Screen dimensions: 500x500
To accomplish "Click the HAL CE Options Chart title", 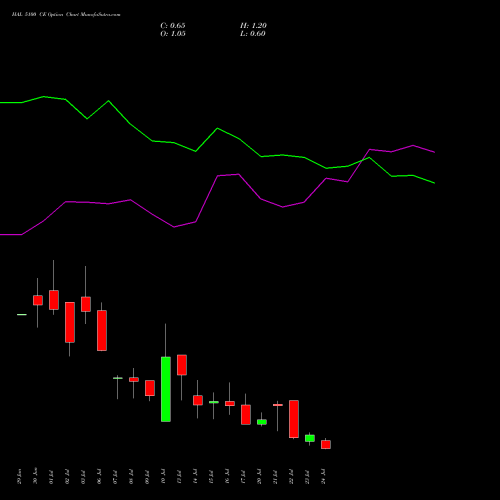I will click(66, 14).
